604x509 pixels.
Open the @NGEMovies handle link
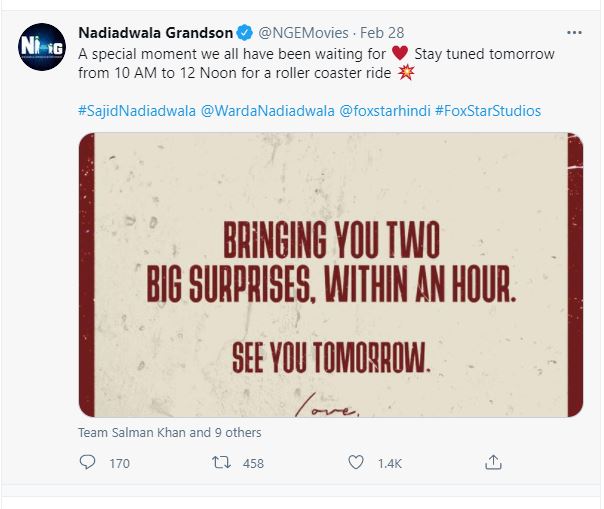(303, 33)
